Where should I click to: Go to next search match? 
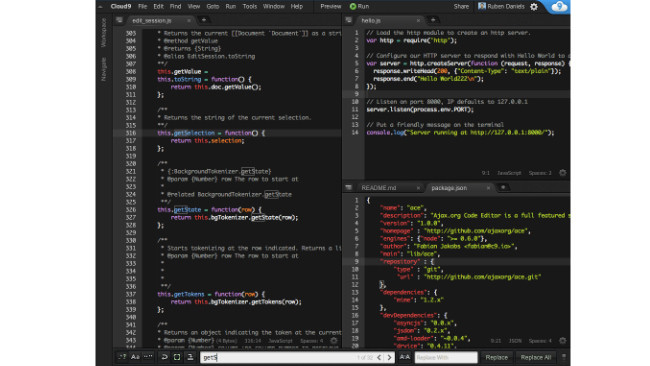click(389, 357)
